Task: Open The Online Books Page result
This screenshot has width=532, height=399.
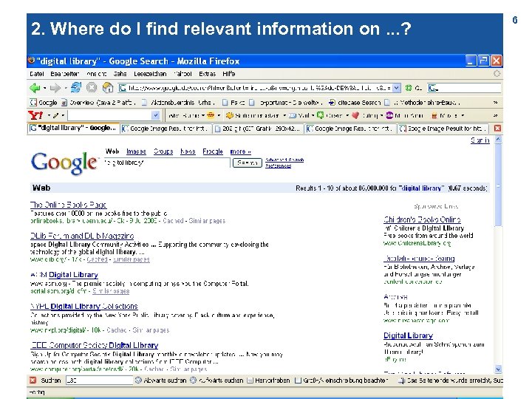Action: (68, 205)
